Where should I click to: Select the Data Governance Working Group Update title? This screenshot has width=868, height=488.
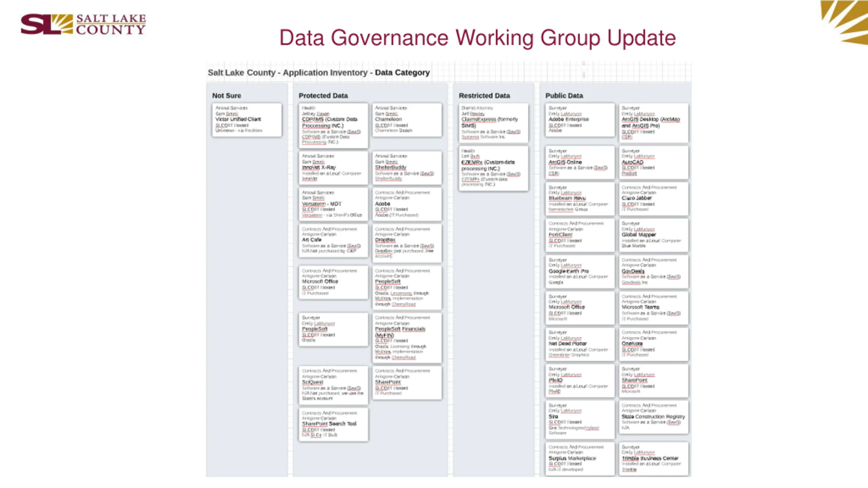[x=477, y=38]
